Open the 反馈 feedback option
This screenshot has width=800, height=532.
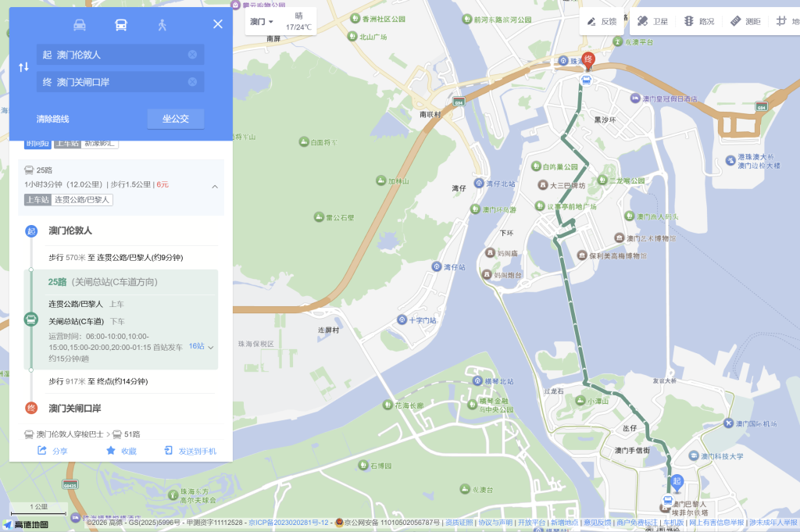click(602, 21)
